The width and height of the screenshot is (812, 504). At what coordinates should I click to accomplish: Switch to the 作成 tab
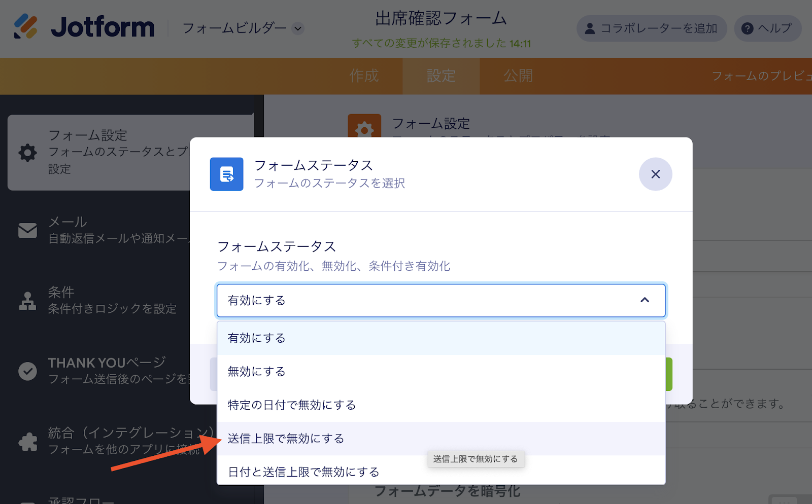364,76
